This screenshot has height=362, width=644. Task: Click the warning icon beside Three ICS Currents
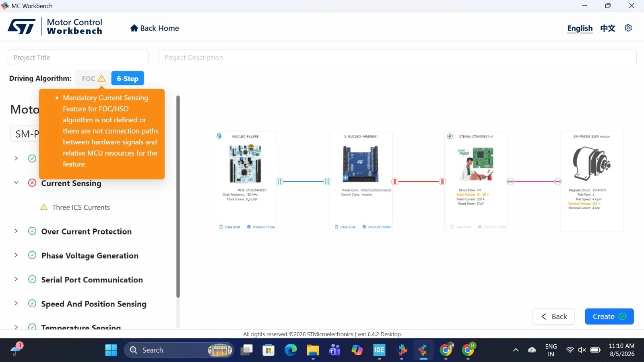point(44,207)
